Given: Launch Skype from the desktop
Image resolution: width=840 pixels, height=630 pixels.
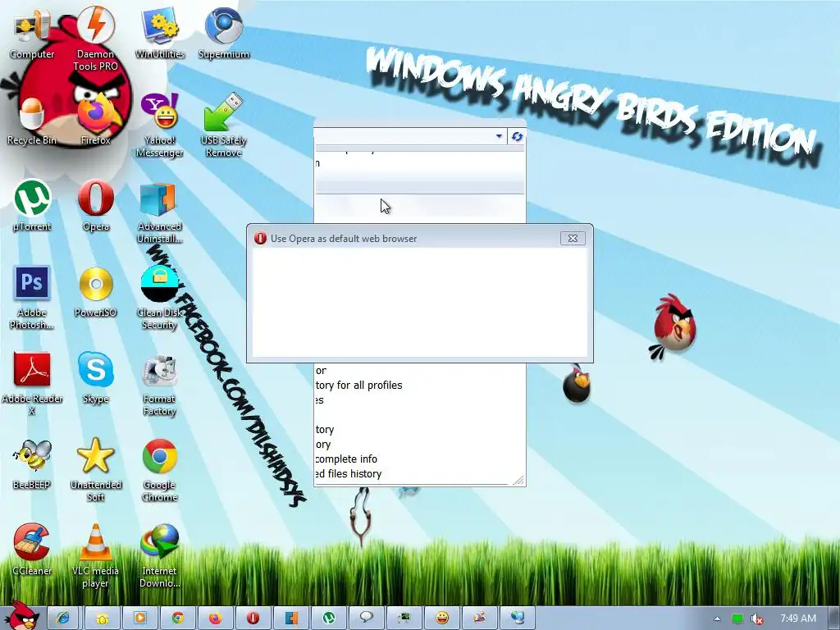Looking at the screenshot, I should coord(95,377).
